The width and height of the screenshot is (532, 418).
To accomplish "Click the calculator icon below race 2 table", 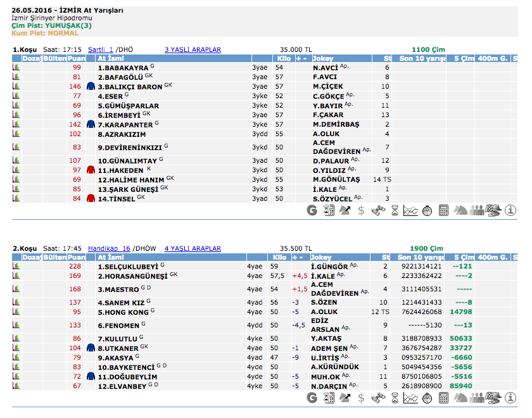I will [x=444, y=398].
